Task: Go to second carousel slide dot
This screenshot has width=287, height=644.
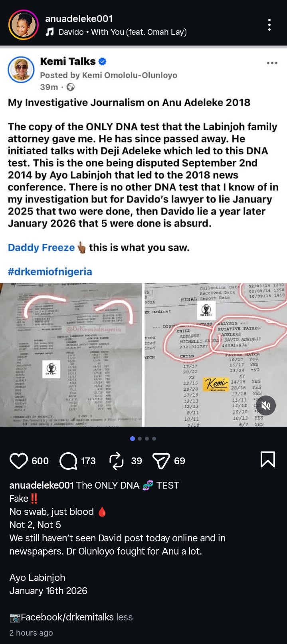Action: [x=140, y=439]
